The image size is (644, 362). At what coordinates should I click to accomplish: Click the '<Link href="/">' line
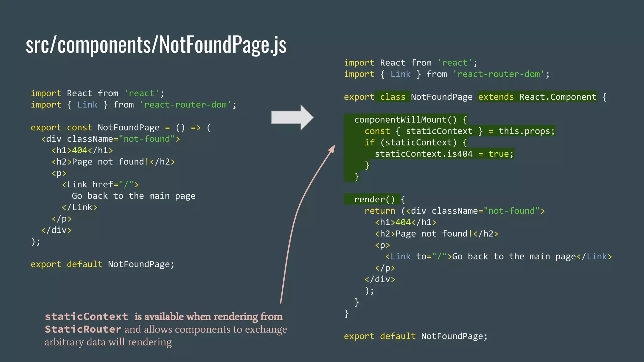coord(100,184)
